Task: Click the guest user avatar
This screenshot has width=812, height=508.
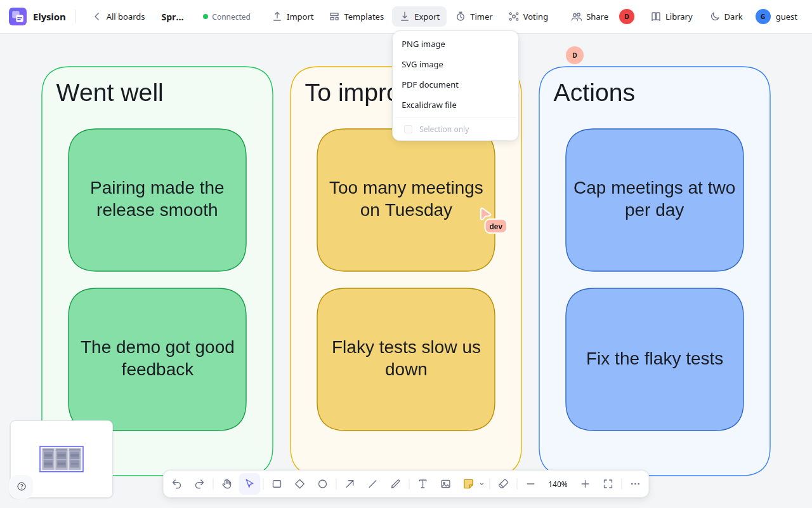Action: 763,17
